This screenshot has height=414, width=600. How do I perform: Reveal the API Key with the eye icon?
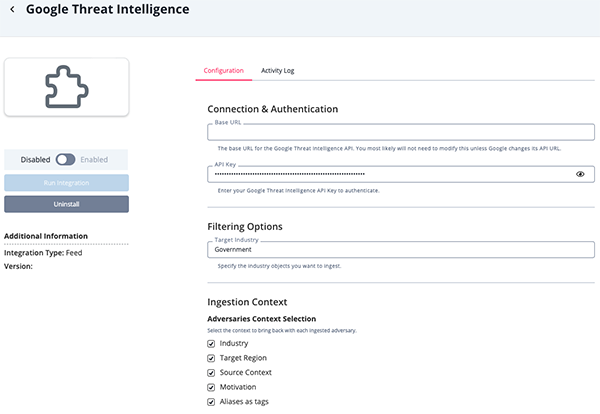580,174
